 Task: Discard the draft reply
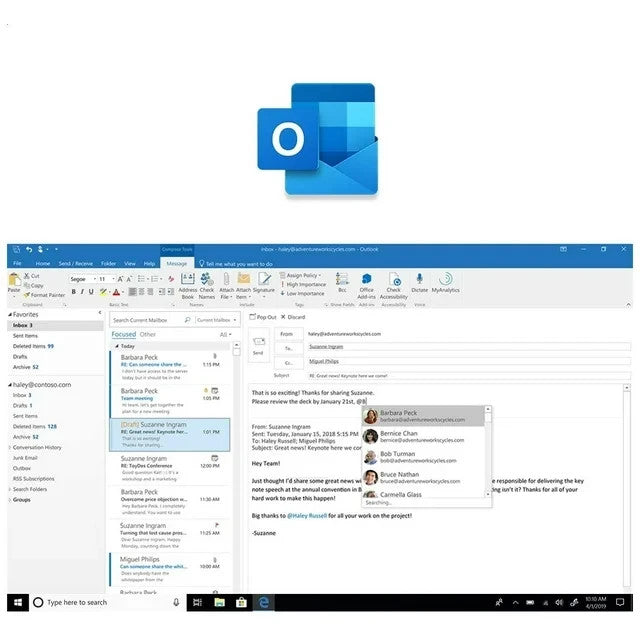coord(295,316)
